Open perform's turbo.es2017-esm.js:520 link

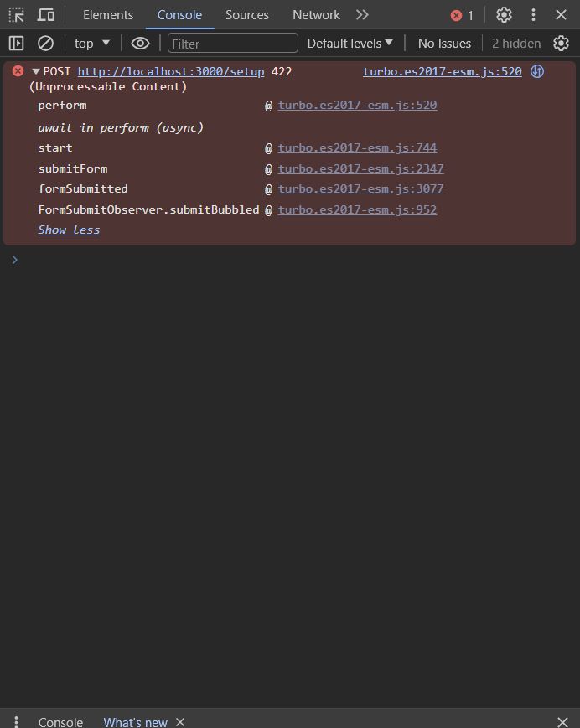[357, 105]
